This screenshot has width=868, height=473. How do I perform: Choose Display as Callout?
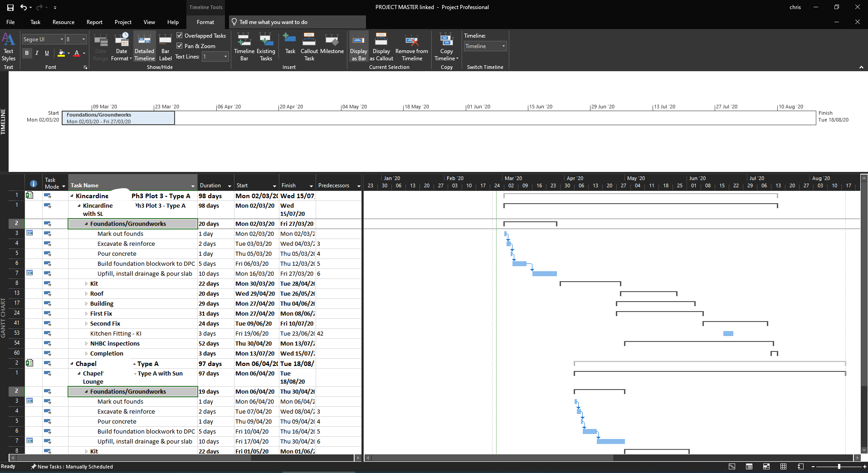tap(381, 47)
